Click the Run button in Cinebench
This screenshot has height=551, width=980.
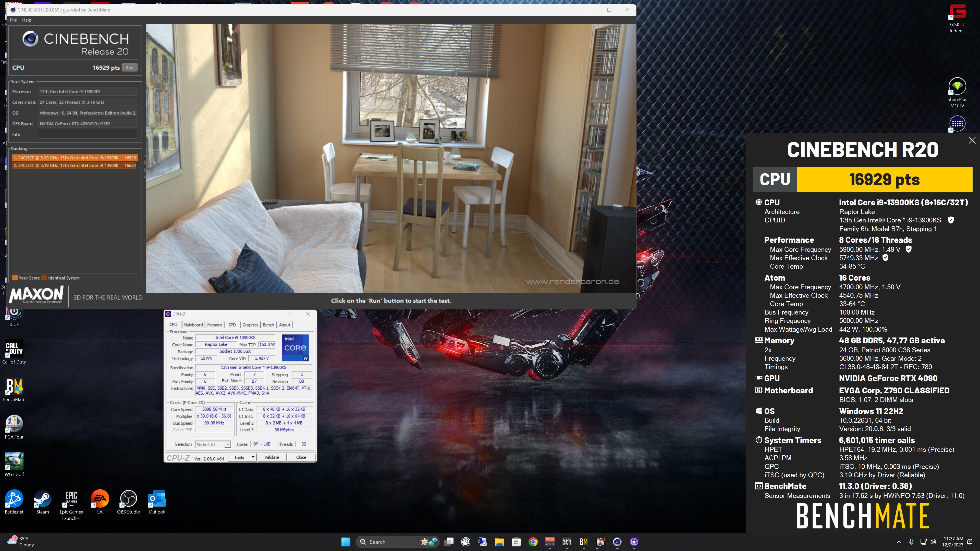129,68
